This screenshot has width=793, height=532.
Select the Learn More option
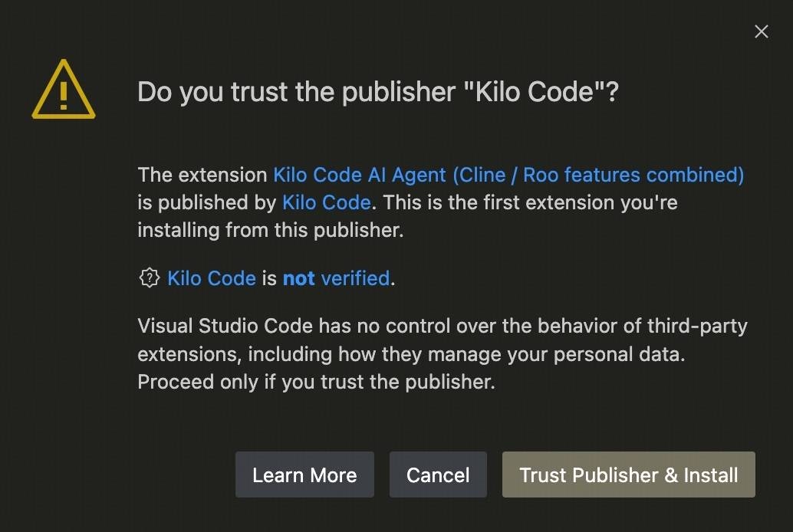tap(304, 475)
